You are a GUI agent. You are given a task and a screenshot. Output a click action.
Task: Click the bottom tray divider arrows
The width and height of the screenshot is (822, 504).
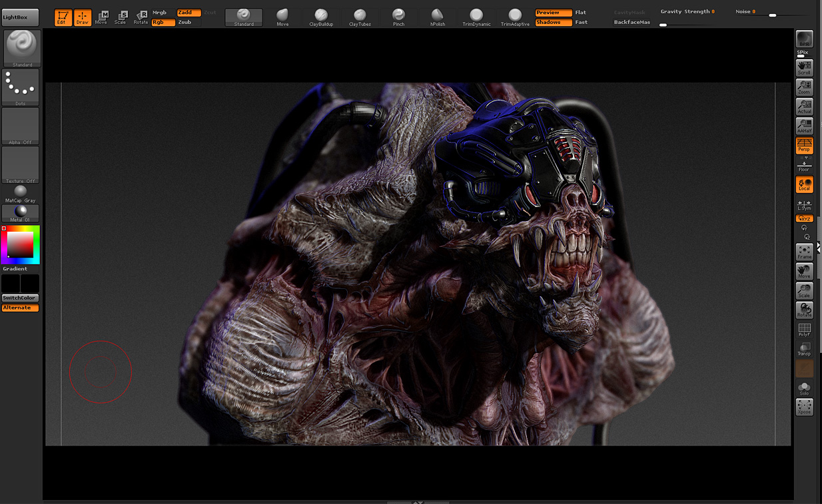(418, 502)
